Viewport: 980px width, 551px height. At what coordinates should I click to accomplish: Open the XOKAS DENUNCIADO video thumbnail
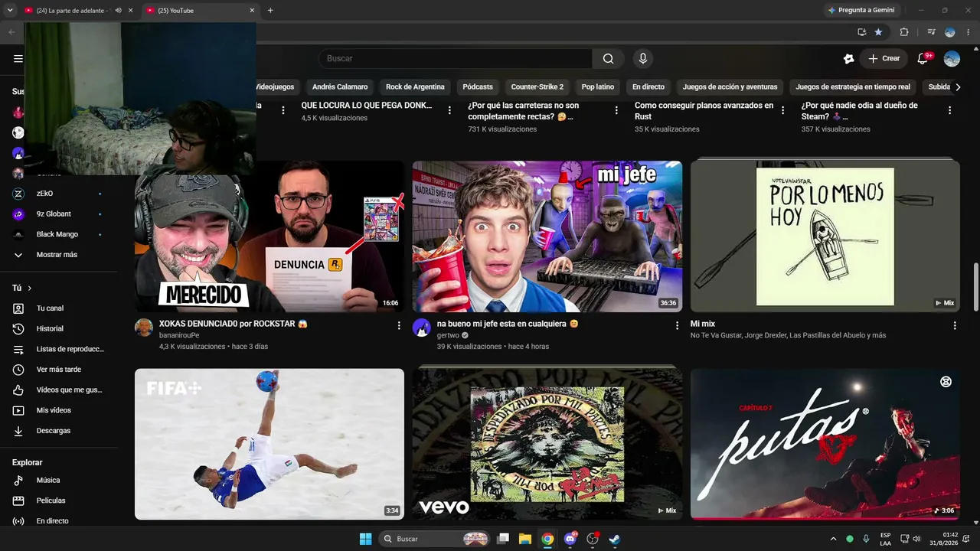click(269, 236)
